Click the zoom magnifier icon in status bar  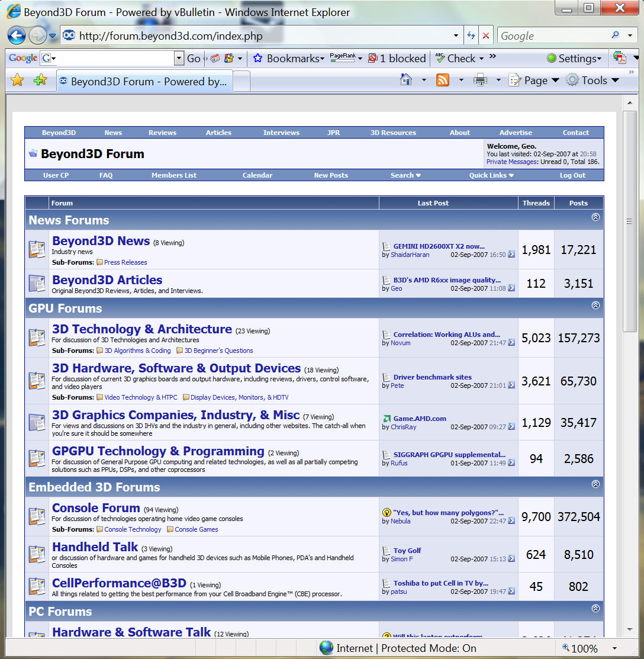point(566,647)
